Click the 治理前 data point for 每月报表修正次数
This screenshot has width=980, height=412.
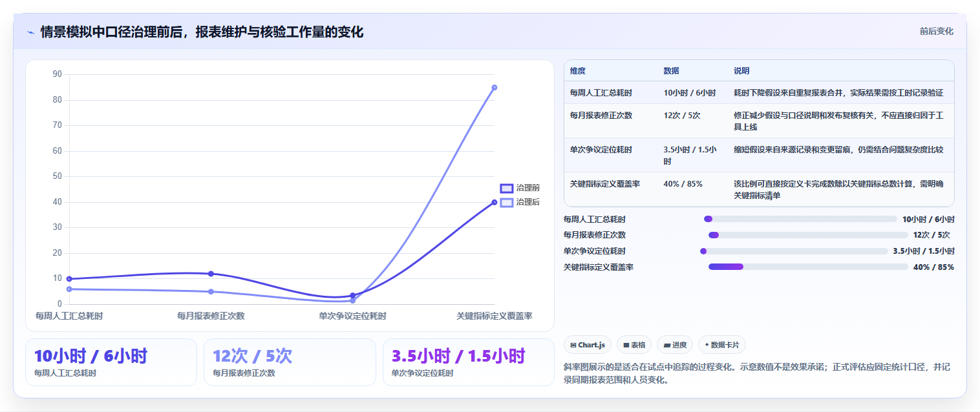tap(211, 274)
